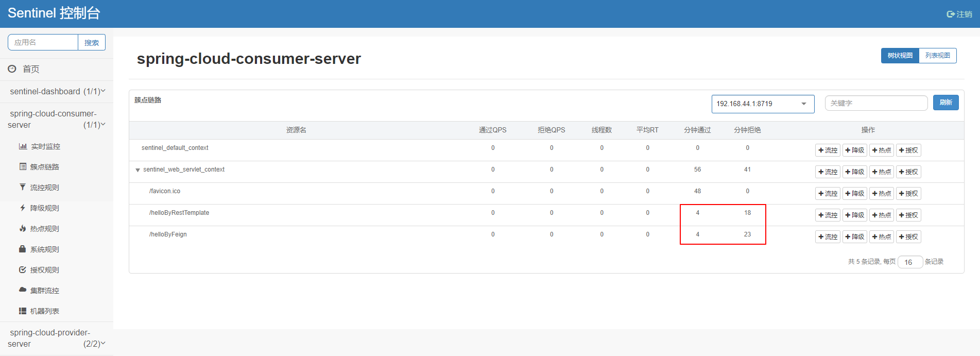Add 热点 rule for /helloByRestTemplate
The image size is (980, 356).
tap(882, 215)
